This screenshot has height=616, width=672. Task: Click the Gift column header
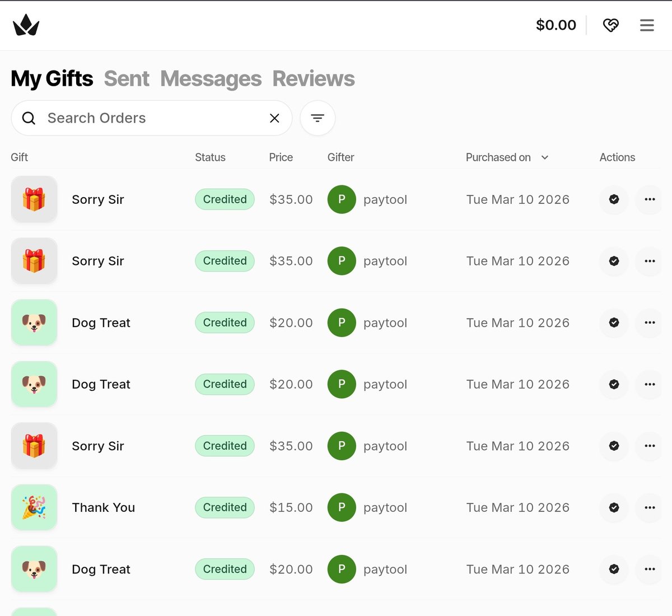[x=20, y=157]
